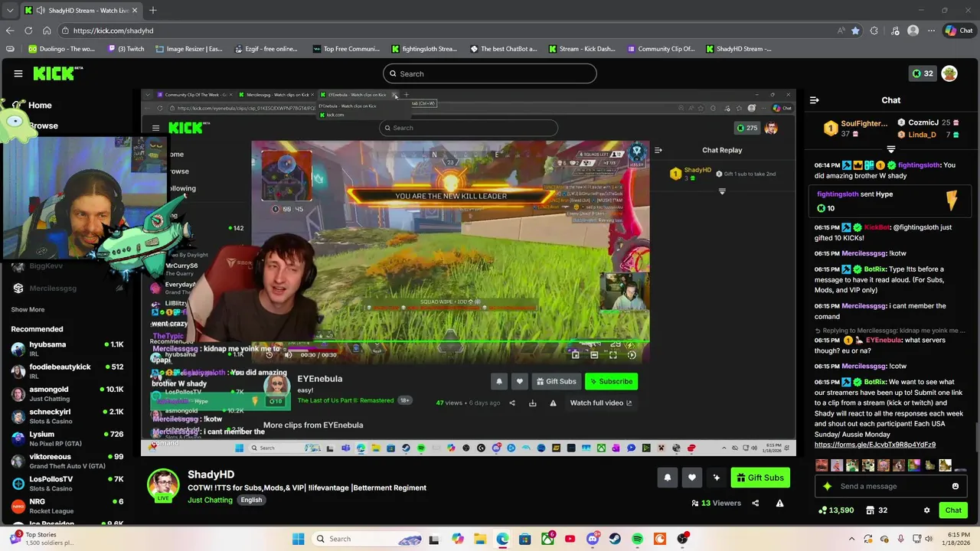Toggle the favorite star in the address bar
The width and height of the screenshot is (980, 551).
point(855,31)
